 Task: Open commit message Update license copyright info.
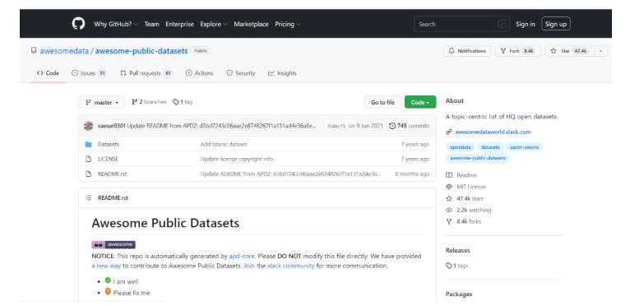pyautogui.click(x=238, y=159)
